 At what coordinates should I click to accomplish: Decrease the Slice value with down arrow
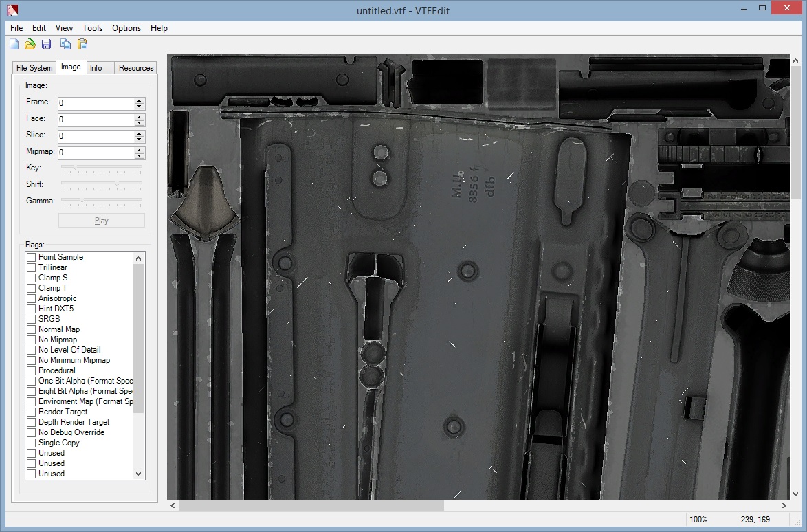pyautogui.click(x=140, y=140)
